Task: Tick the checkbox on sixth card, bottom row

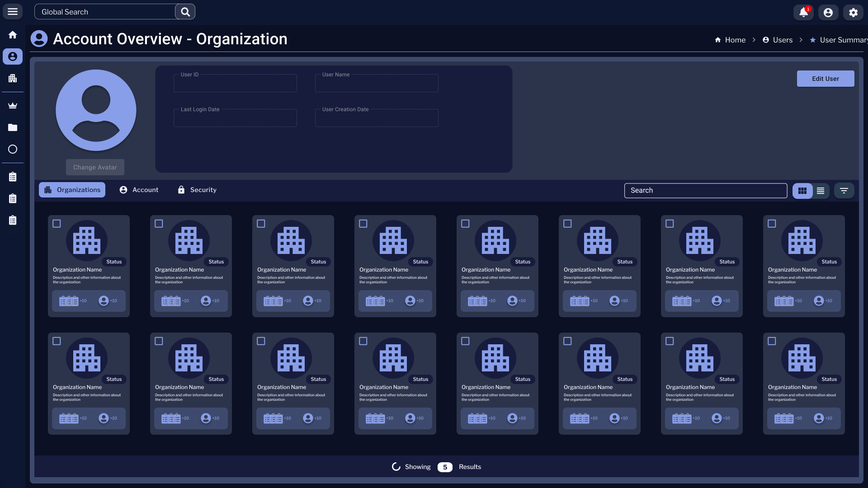Action: click(567, 341)
